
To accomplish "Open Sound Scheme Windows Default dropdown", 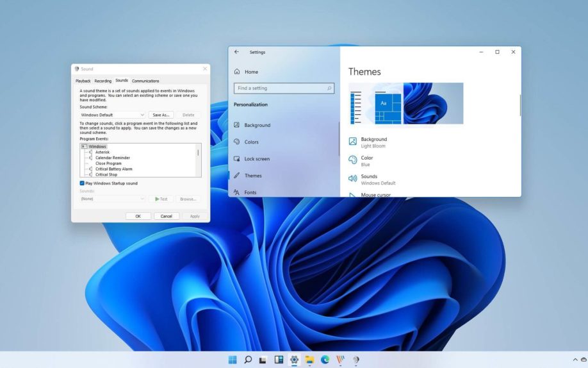I will click(113, 115).
